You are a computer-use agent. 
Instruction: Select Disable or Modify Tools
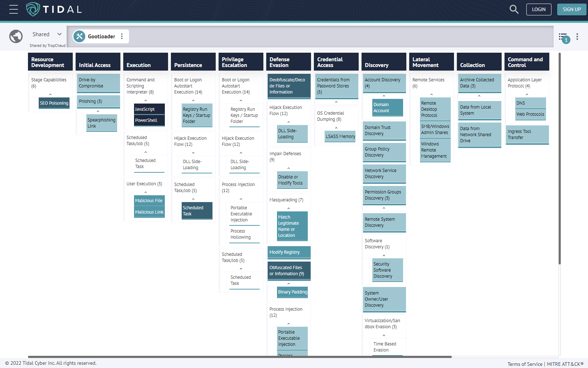(292, 180)
